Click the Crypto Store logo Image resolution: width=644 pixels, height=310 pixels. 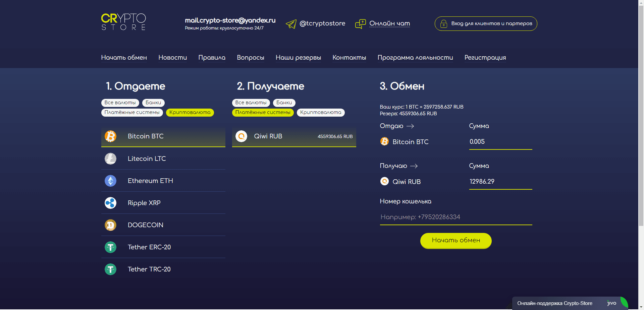(123, 22)
